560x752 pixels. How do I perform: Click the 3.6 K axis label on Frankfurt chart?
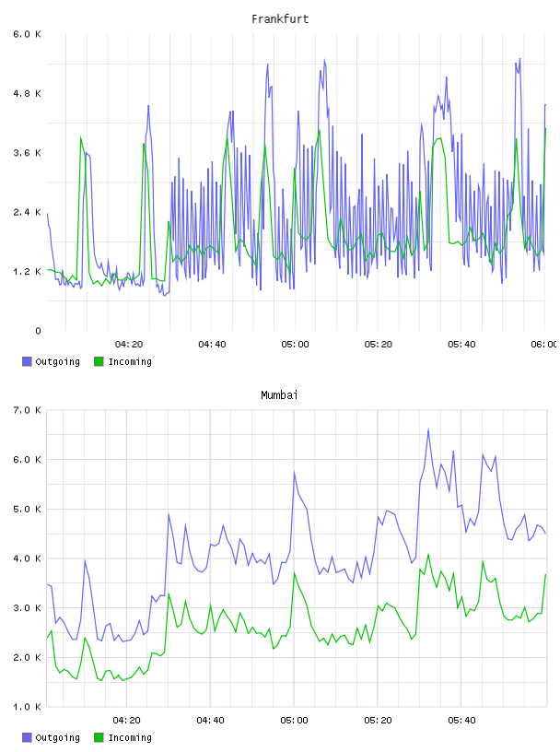click(28, 153)
